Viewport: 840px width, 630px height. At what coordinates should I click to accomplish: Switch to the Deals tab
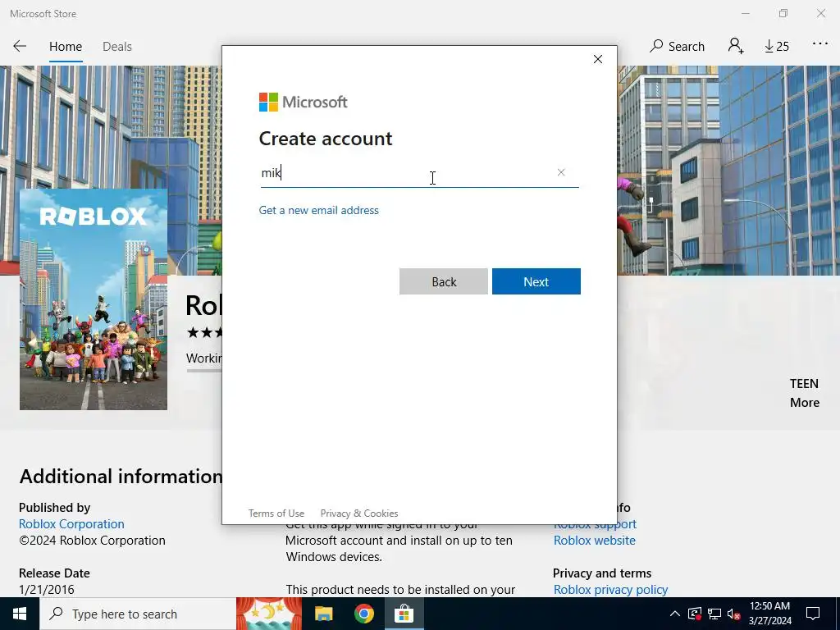[116, 47]
